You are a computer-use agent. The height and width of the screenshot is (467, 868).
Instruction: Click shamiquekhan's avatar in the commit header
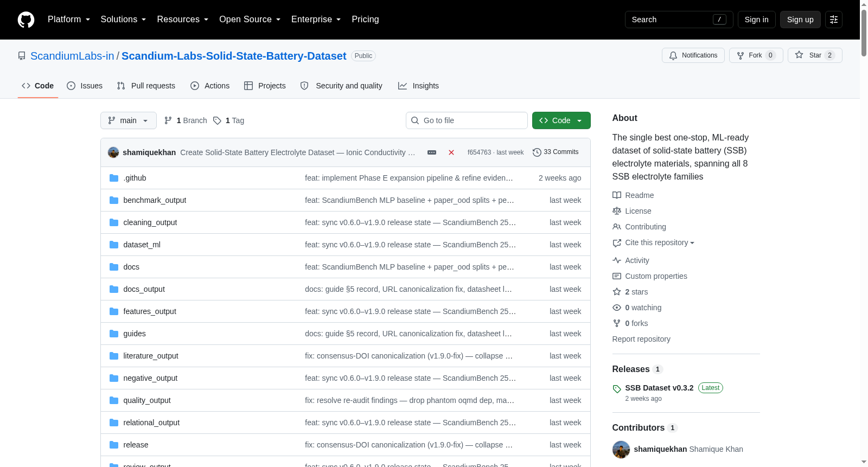pos(113,152)
